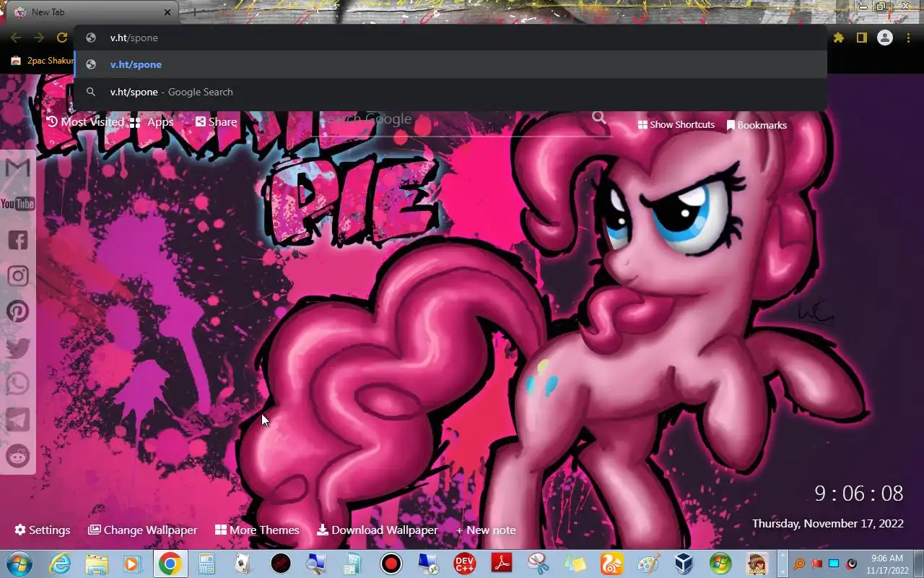Select v.ht/spone URL suggestion
The width and height of the screenshot is (924, 578).
[x=450, y=64]
